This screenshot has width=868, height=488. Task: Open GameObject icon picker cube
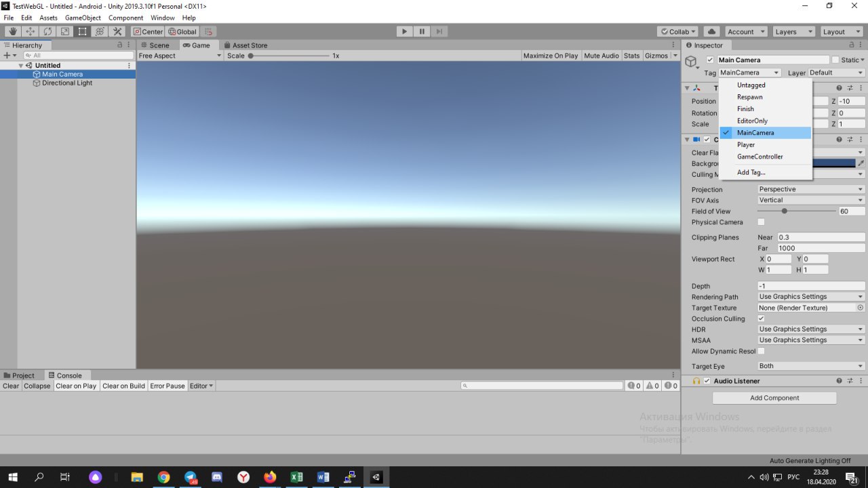tap(691, 62)
